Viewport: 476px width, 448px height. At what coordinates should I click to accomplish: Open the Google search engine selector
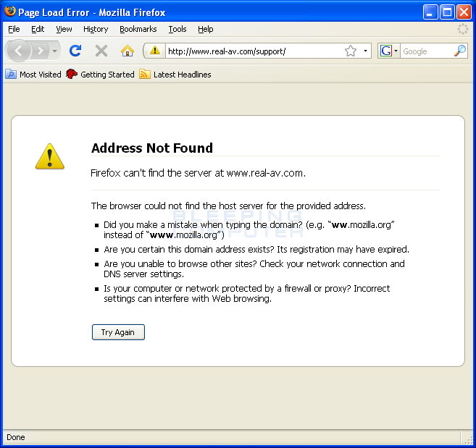pyautogui.click(x=388, y=51)
